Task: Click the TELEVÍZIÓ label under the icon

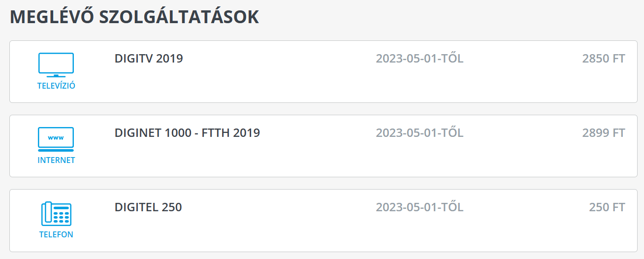Action: click(56, 86)
